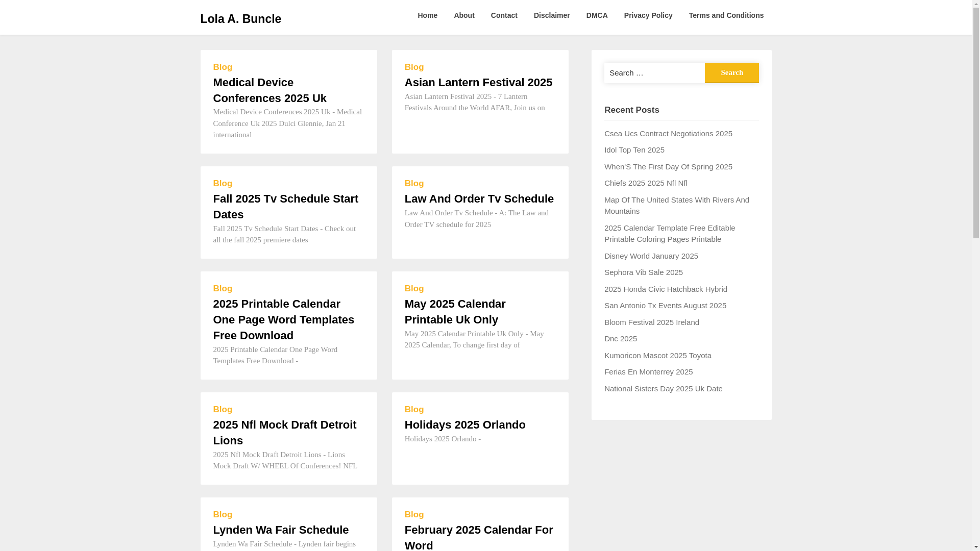This screenshot has height=551, width=980.
Task: Open recent post Ferias En Monterrey 2025
Action: (x=649, y=372)
